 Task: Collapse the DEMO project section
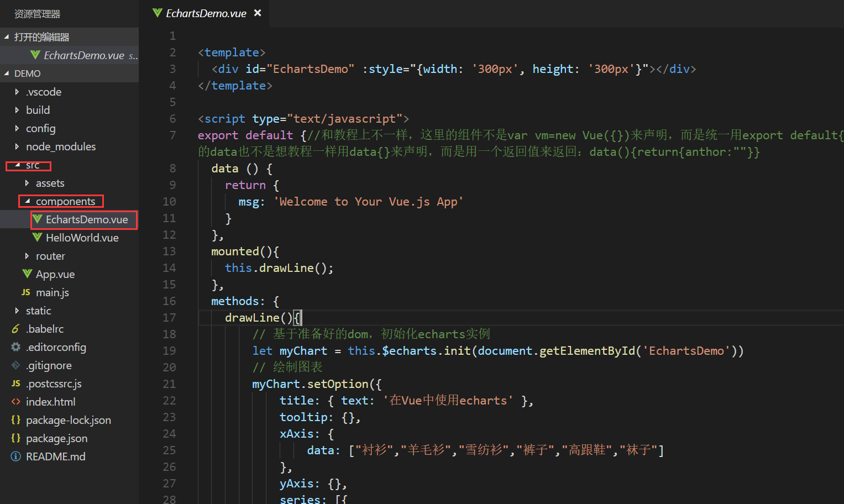click(7, 73)
